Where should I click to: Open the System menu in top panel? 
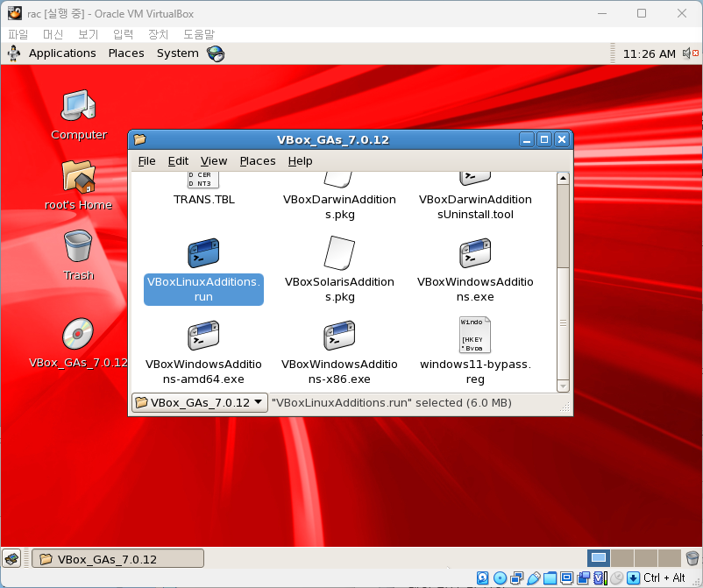[x=178, y=53]
